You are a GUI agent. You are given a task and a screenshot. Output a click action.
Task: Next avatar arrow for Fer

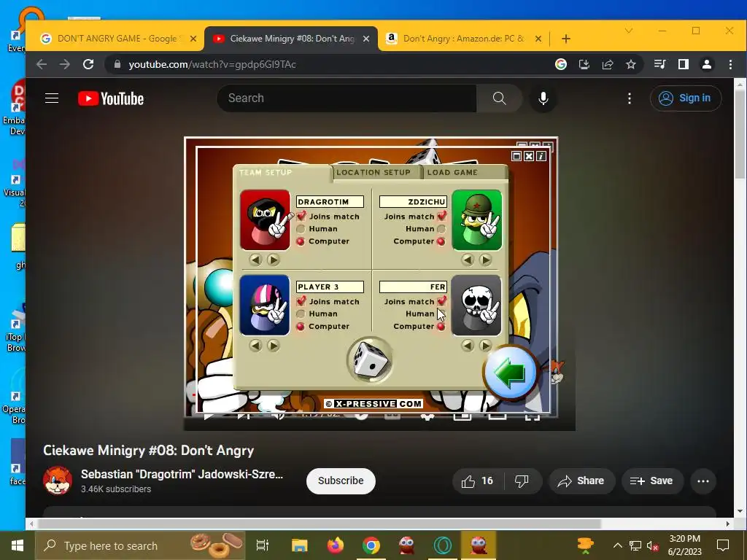[485, 345]
